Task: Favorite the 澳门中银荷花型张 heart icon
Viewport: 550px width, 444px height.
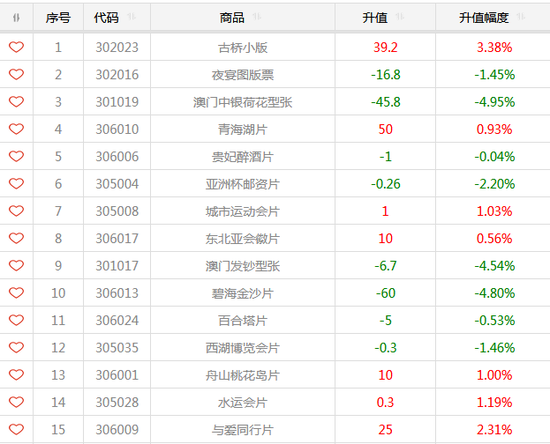Action: pos(16,102)
